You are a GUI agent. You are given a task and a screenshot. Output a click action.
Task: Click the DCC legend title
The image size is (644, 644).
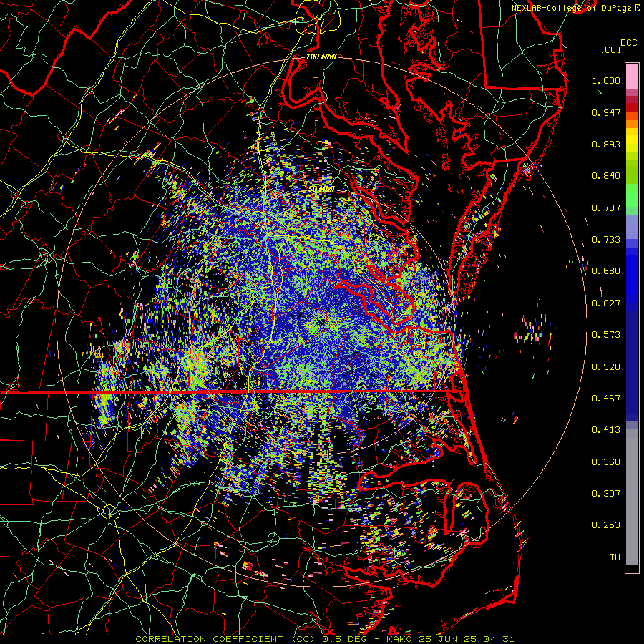coord(628,43)
